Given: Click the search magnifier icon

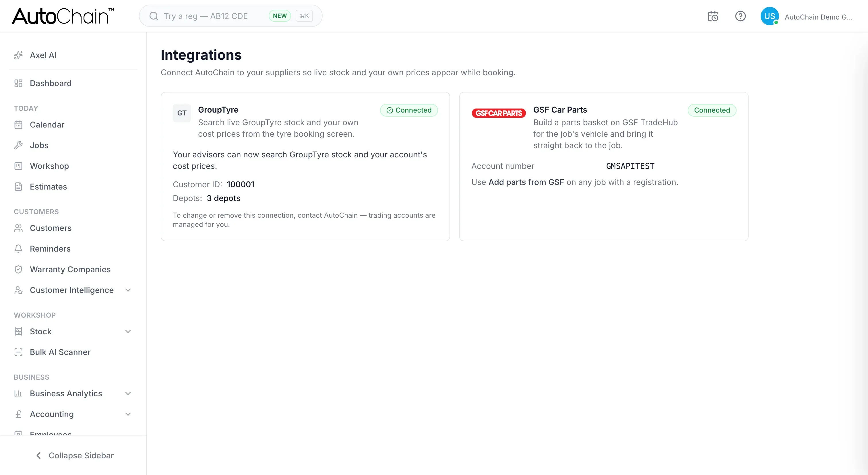Looking at the screenshot, I should coord(154,16).
